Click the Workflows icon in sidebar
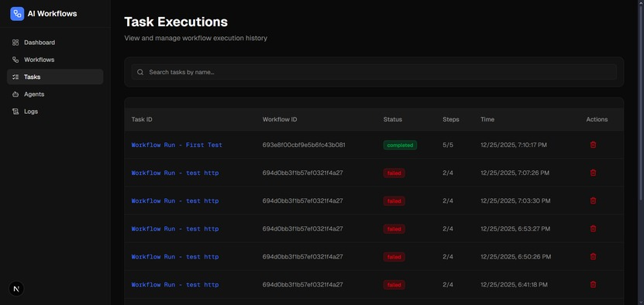The height and width of the screenshot is (305, 644). 15,60
